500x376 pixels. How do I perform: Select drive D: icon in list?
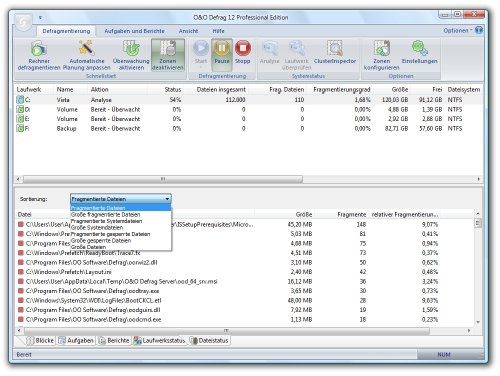tap(20, 109)
